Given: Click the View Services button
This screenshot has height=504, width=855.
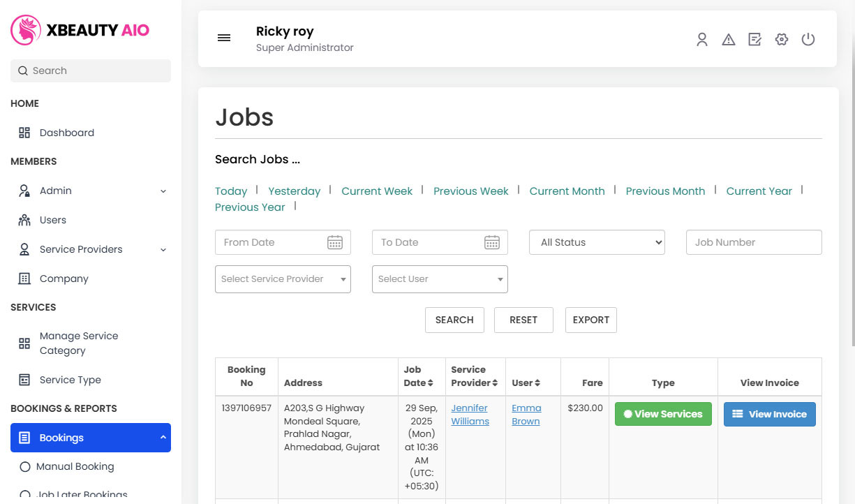Looking at the screenshot, I should pos(663,414).
